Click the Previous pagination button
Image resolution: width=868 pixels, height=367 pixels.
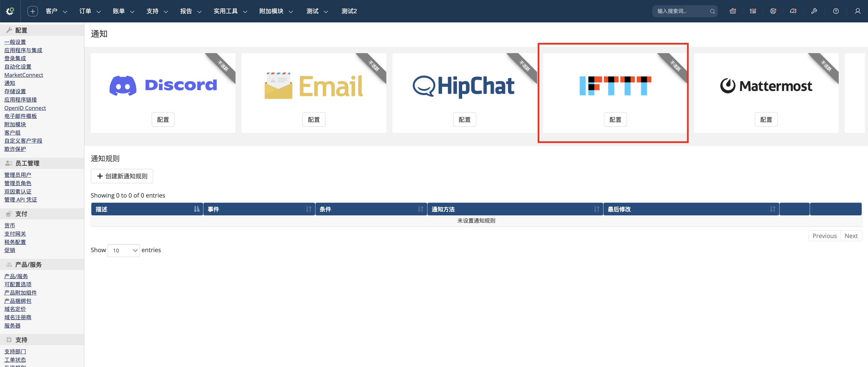[x=824, y=236]
